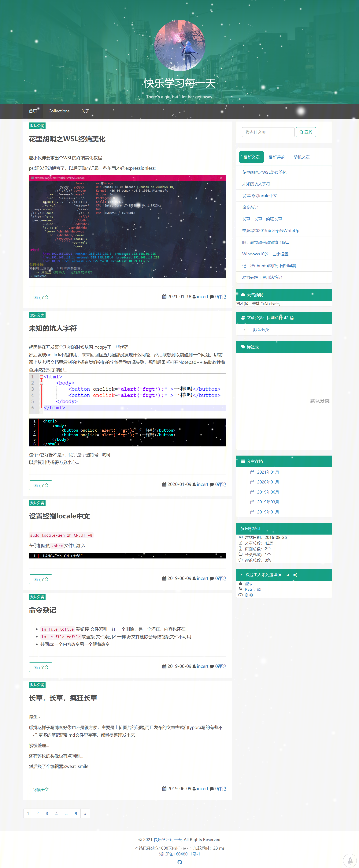The width and height of the screenshot is (359, 868).
Task: Click the tags icon in 标签云 header
Action: [243, 347]
